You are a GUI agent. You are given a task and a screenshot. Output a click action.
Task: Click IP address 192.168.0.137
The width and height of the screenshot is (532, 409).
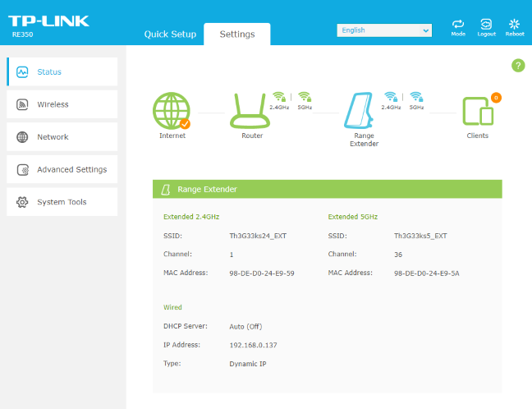coord(253,345)
